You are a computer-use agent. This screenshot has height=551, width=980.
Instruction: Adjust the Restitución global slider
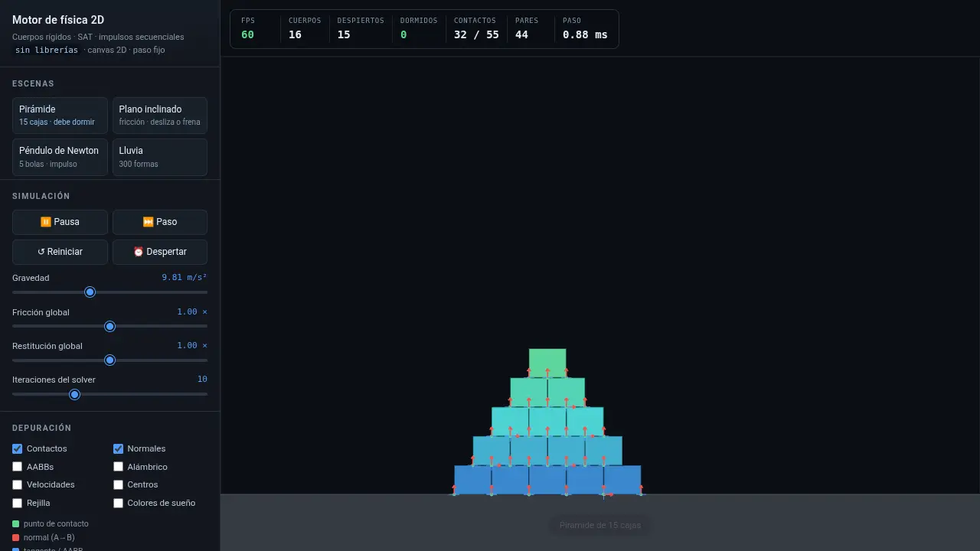click(109, 360)
